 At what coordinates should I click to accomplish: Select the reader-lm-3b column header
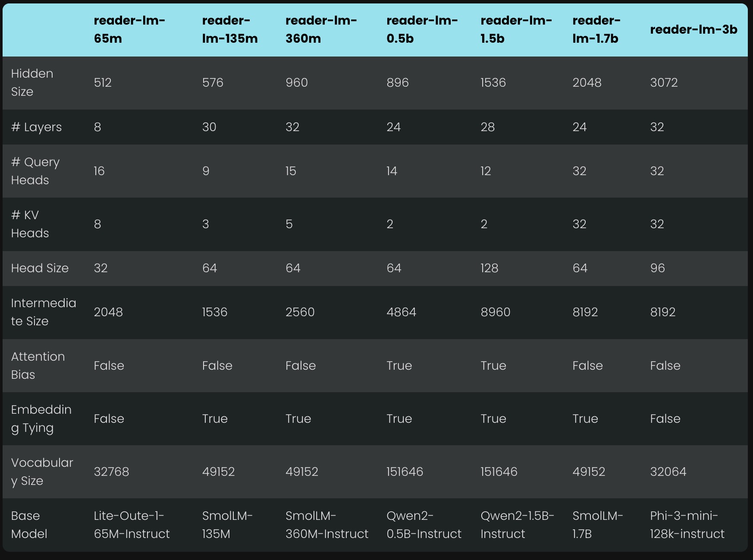pos(693,29)
